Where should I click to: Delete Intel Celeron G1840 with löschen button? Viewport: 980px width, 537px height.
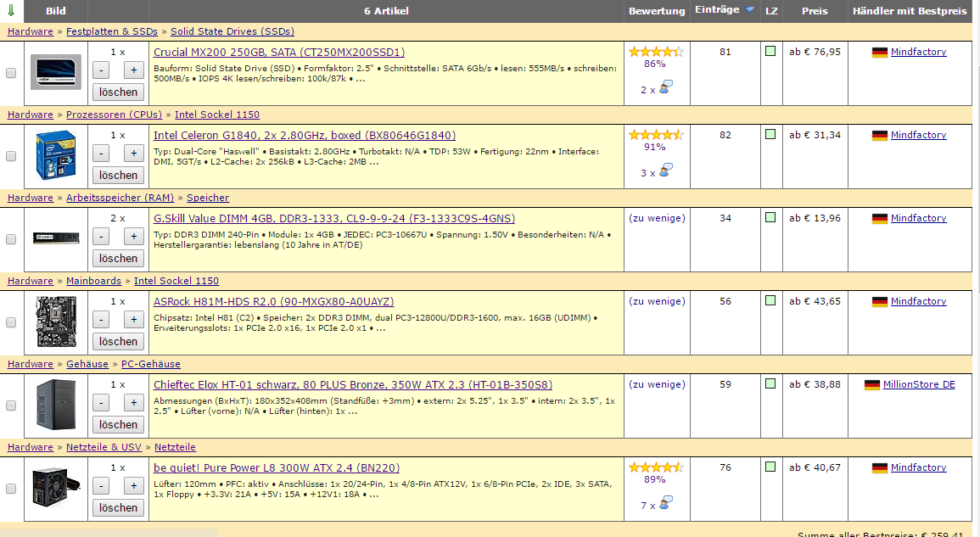pos(118,175)
